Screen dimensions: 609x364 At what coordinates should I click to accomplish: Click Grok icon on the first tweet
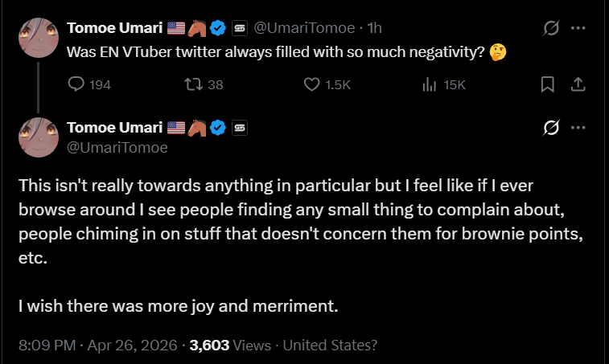pos(551,28)
